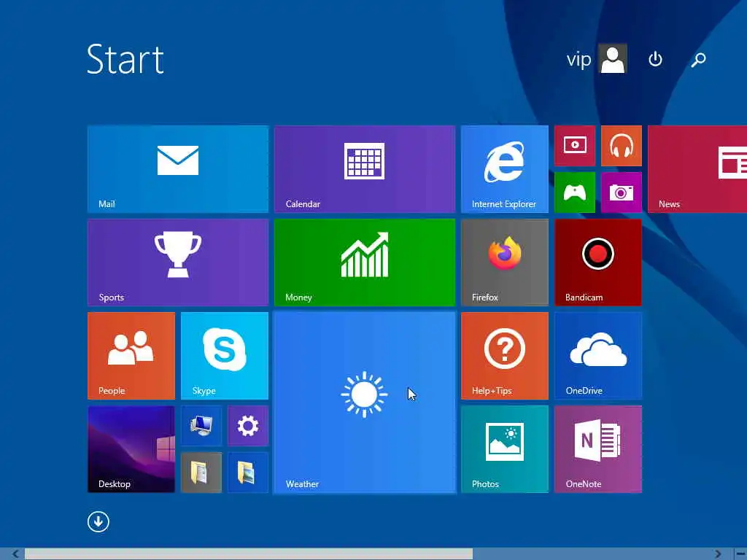Open the OneDrive tile
This screenshot has width=747, height=560.
(x=598, y=356)
